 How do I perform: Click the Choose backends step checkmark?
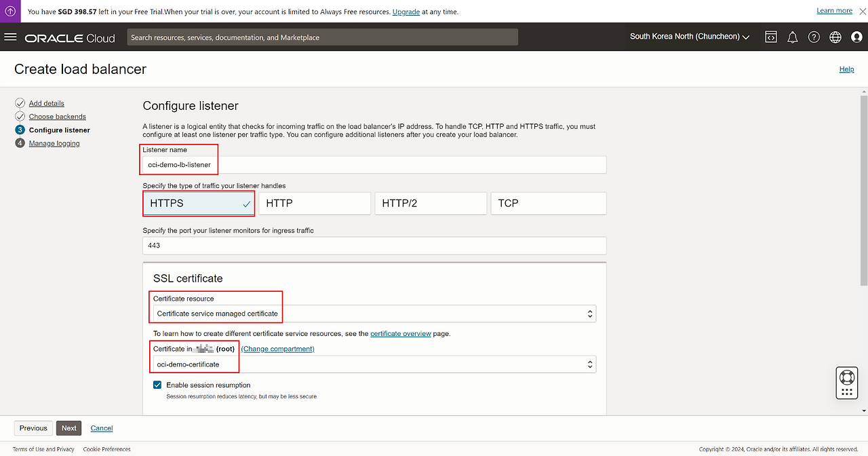[x=20, y=117]
